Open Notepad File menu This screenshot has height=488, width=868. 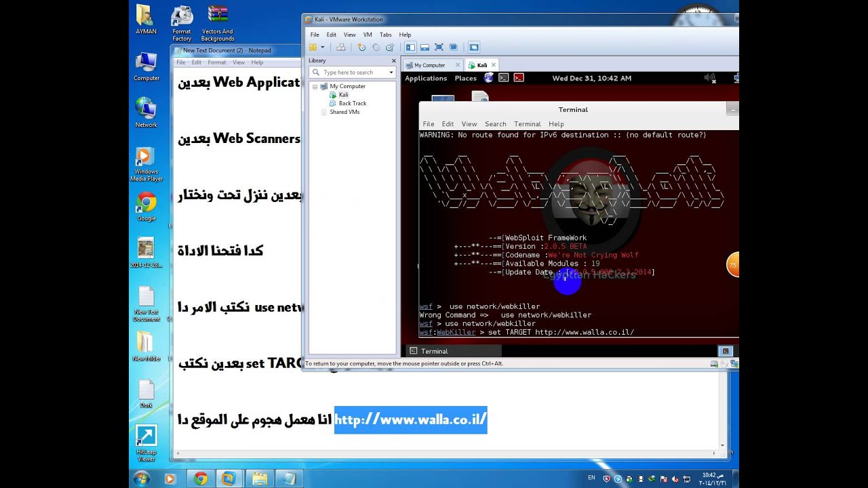[x=181, y=62]
